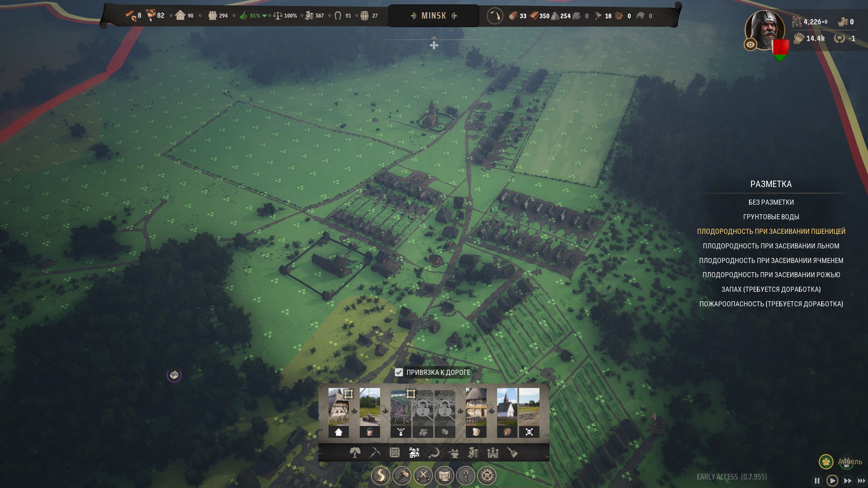Screen dimensions: 868x488
Task: Select 'Плодородность при засеивании льном' overlay
Action: (x=771, y=246)
